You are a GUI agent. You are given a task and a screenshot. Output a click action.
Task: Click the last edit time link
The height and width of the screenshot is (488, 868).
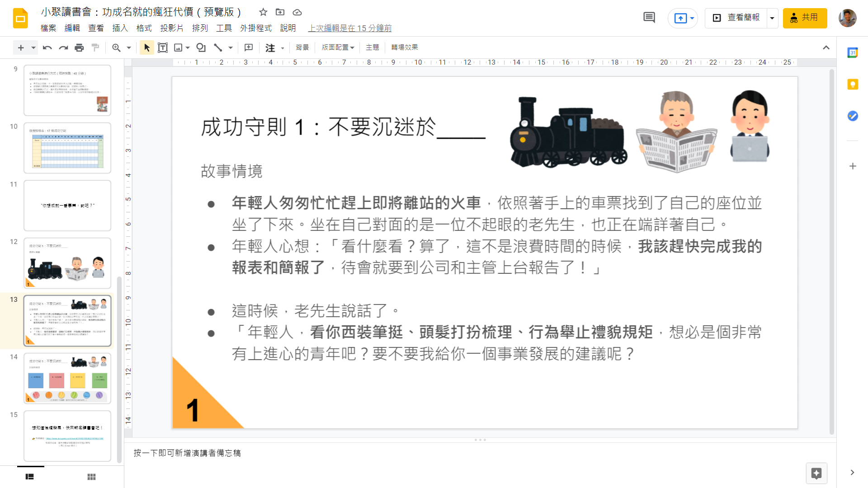349,28
